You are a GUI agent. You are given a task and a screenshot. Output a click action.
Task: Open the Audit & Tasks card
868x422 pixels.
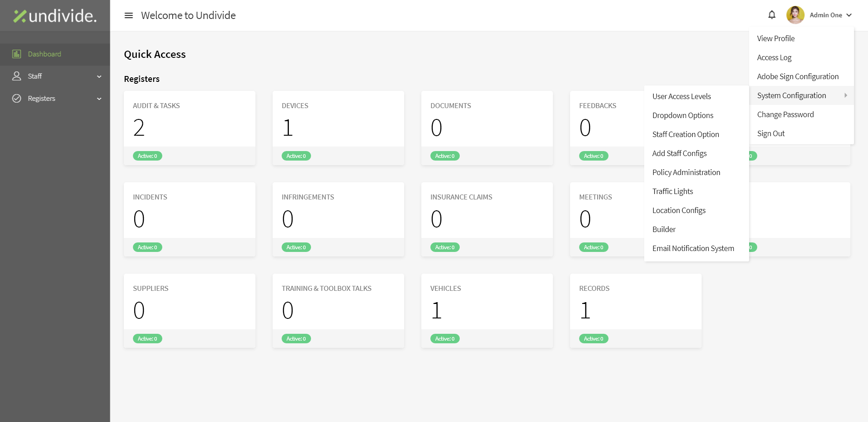189,128
